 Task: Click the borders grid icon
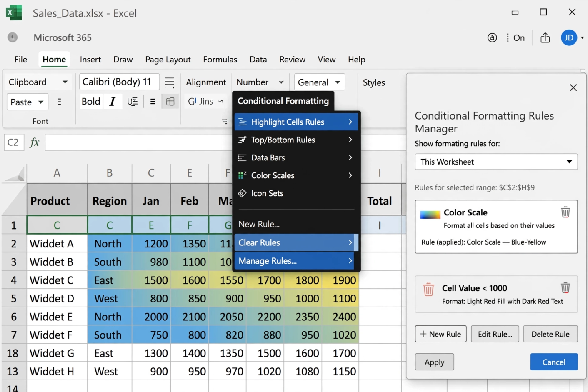coord(170,102)
